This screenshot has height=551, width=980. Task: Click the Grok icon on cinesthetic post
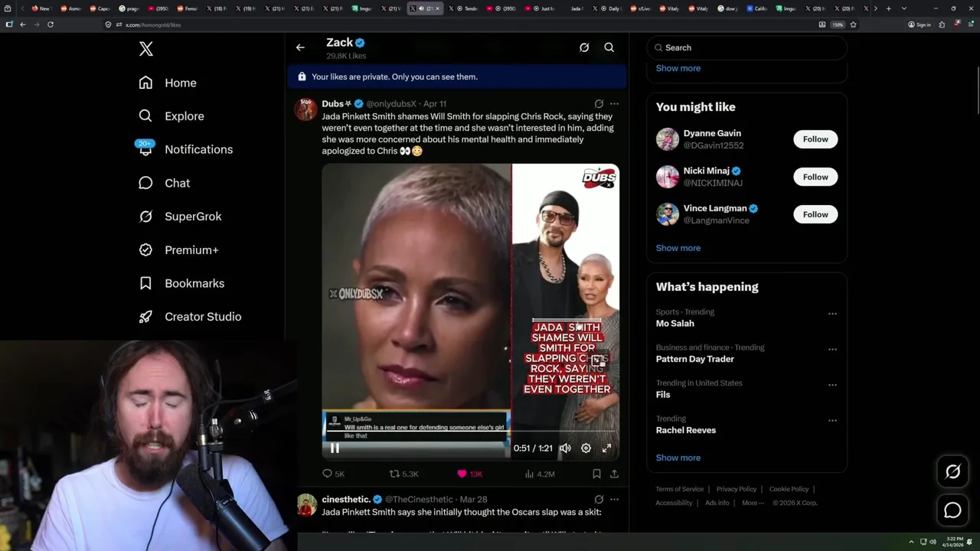tap(599, 499)
